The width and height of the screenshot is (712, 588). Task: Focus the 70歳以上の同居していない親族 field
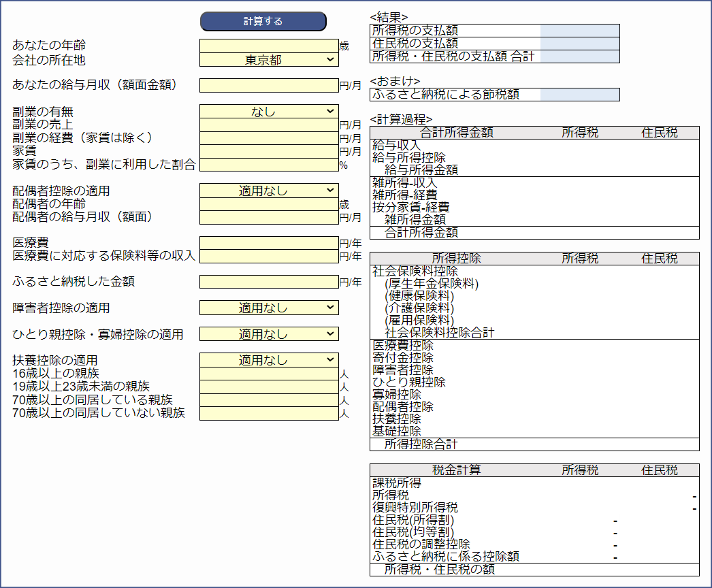click(269, 413)
